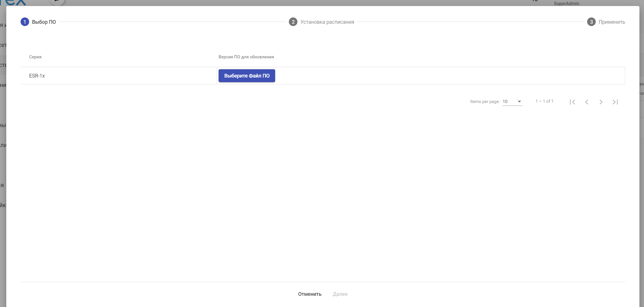Go to the next page of results
Screen dimensions: 644x307
click(601, 102)
